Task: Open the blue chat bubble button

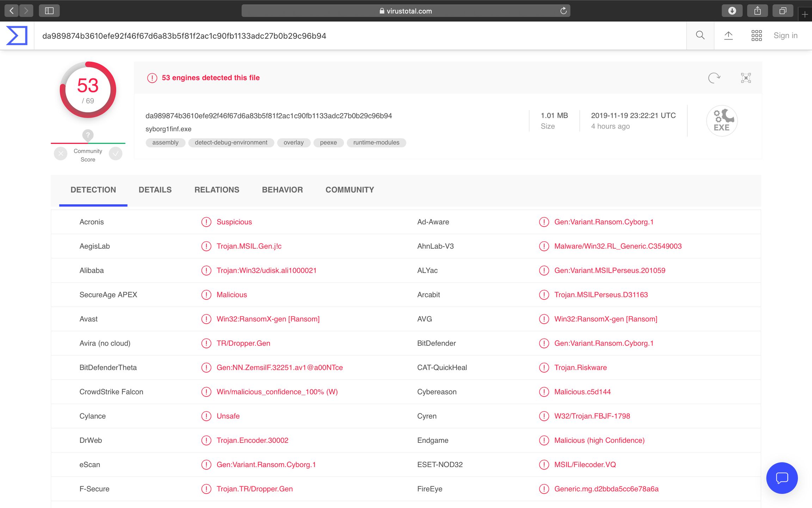Action: coord(782,478)
